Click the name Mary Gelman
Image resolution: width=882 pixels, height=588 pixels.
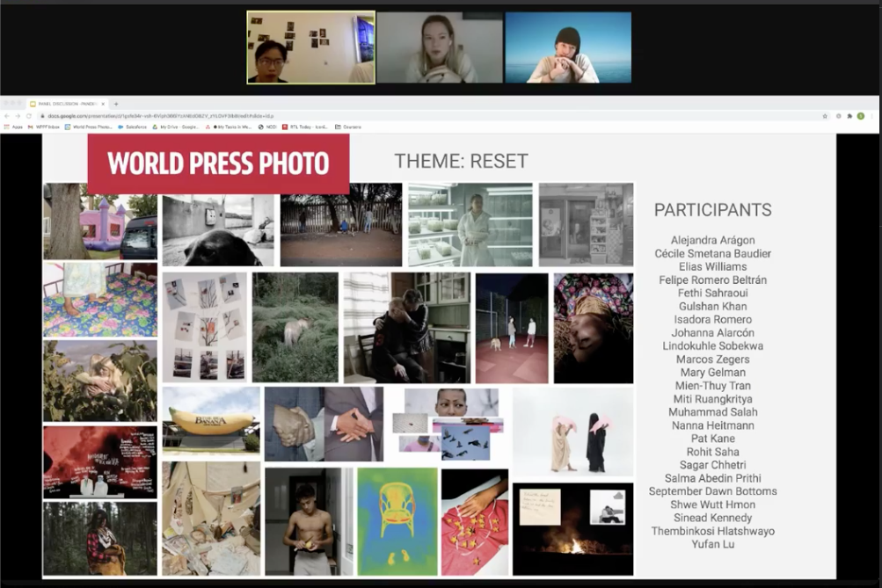coord(712,372)
